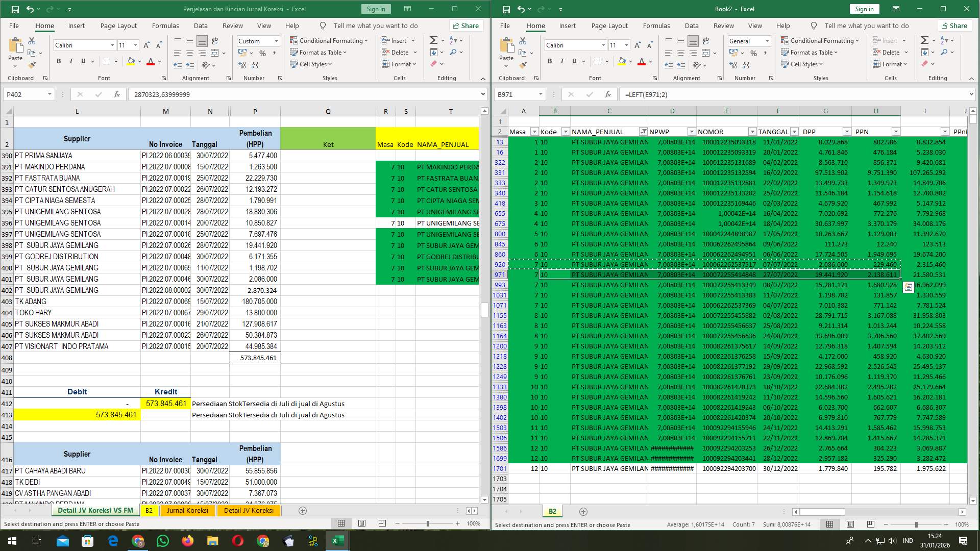Open the font size dropdown
The height and width of the screenshot is (551, 980).
(x=135, y=45)
